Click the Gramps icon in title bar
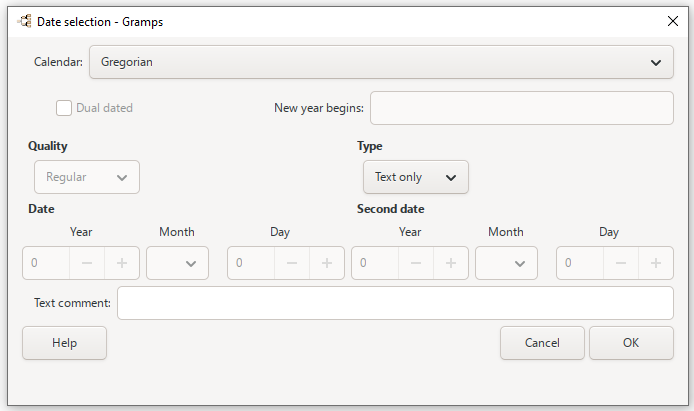This screenshot has height=411, width=694. 24,20
